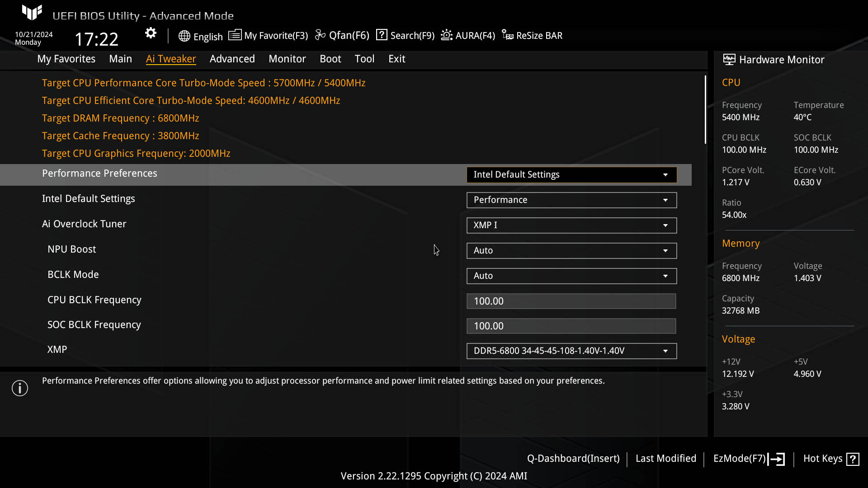
Task: Click the +3.3V 3.280 V reading
Action: point(736,407)
